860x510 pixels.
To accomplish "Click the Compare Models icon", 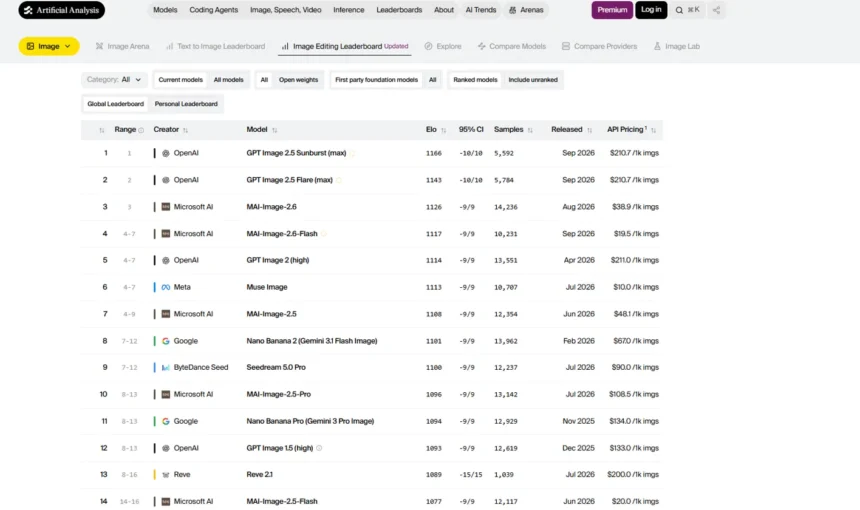I will pos(482,46).
